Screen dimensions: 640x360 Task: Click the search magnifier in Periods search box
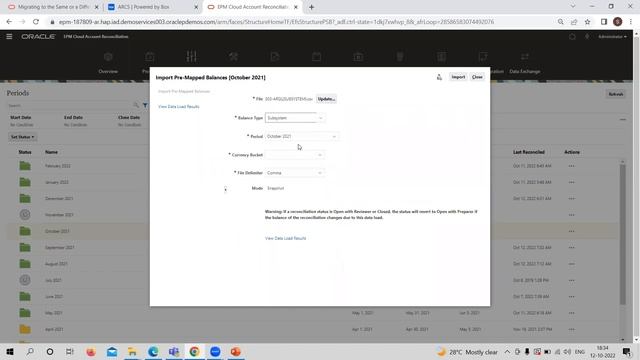click(136, 105)
